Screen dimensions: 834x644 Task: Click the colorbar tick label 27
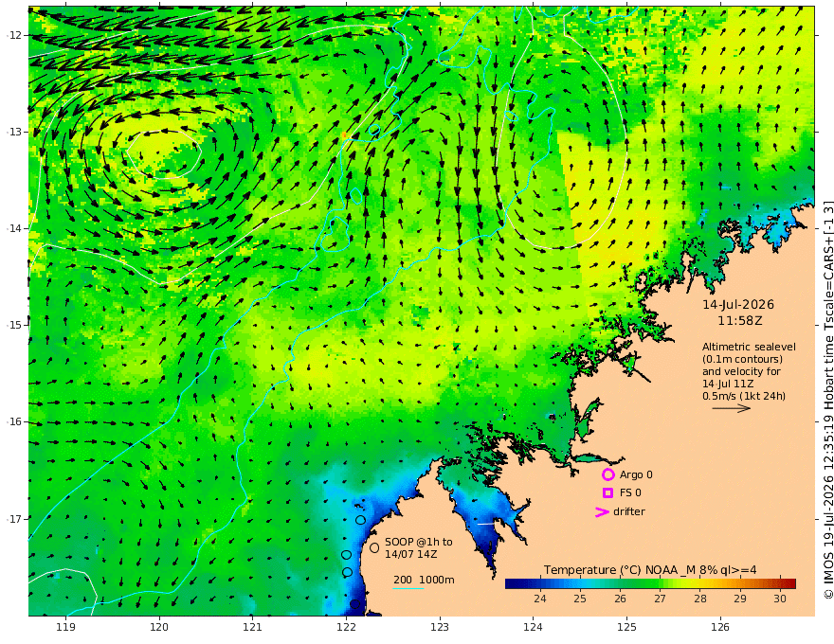point(660,599)
